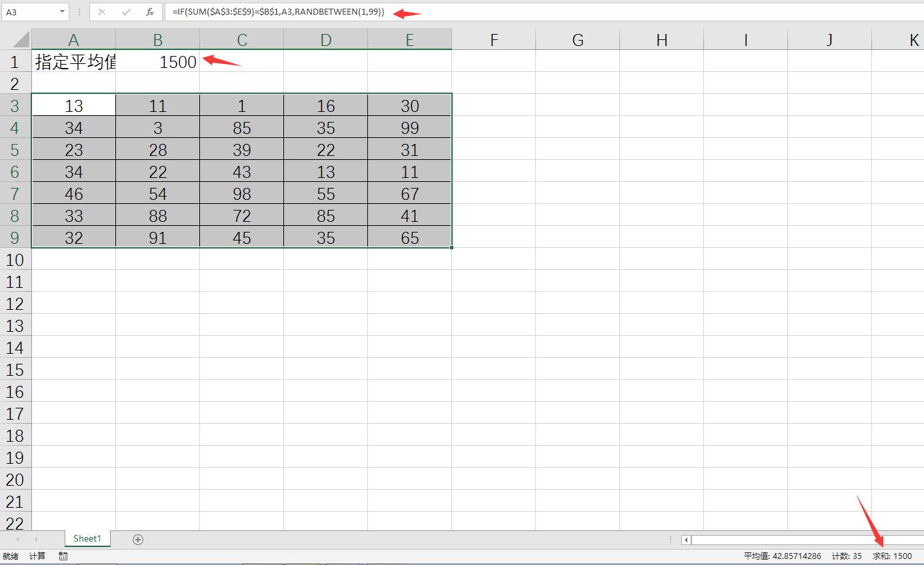Click cell C5 with value 39
This screenshot has width=924, height=565.
pos(241,149)
